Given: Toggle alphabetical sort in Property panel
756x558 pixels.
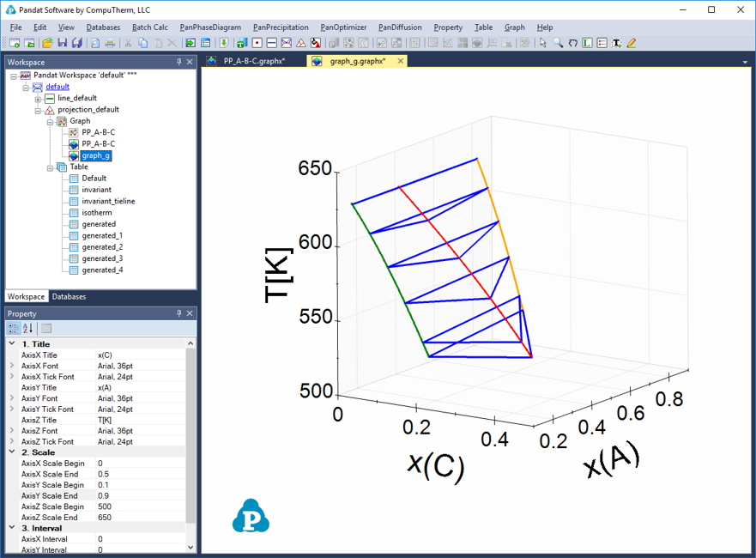Looking at the screenshot, I should pyautogui.click(x=27, y=328).
